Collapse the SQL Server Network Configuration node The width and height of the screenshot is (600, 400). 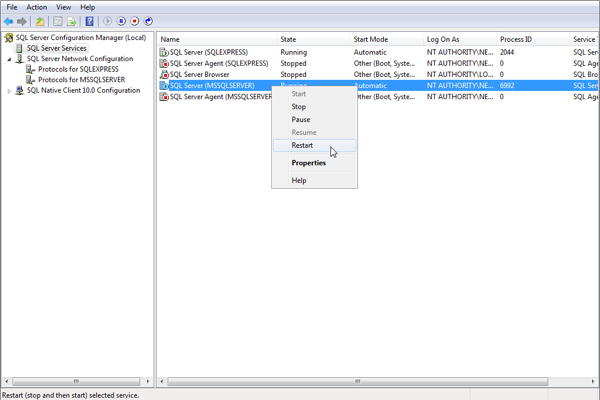coord(10,59)
